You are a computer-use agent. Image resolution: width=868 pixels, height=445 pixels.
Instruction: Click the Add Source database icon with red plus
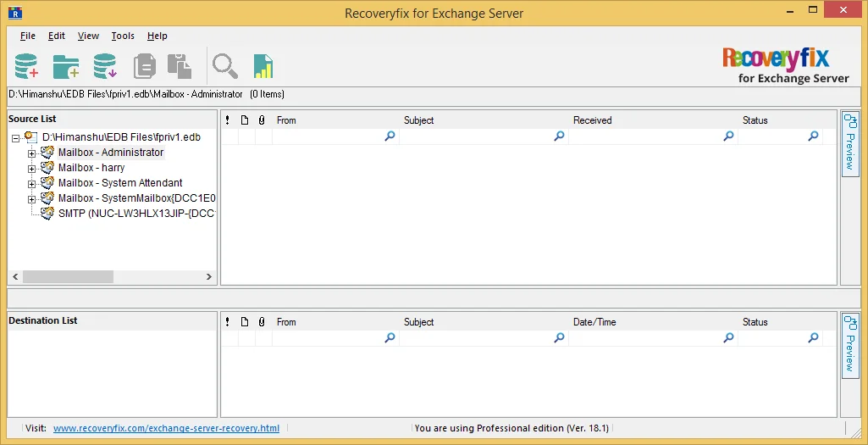pos(26,66)
